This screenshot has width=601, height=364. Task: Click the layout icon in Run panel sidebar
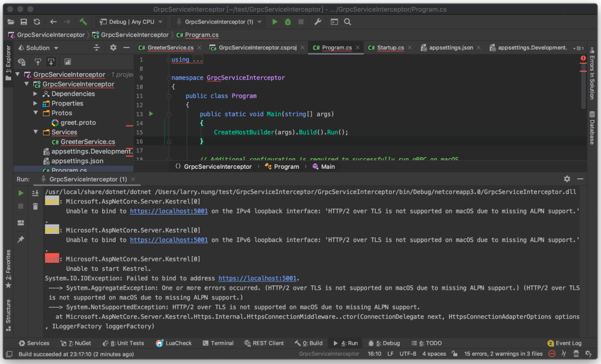[21, 223]
